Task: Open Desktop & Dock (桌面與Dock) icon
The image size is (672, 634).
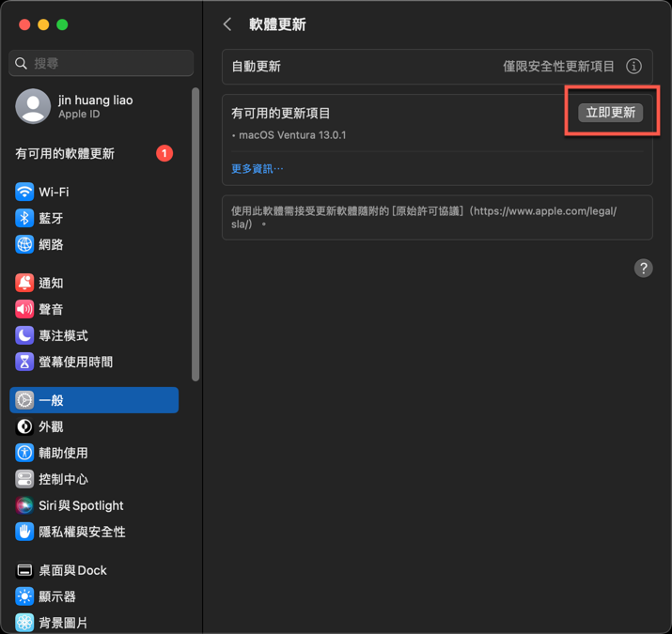Action: coord(24,570)
